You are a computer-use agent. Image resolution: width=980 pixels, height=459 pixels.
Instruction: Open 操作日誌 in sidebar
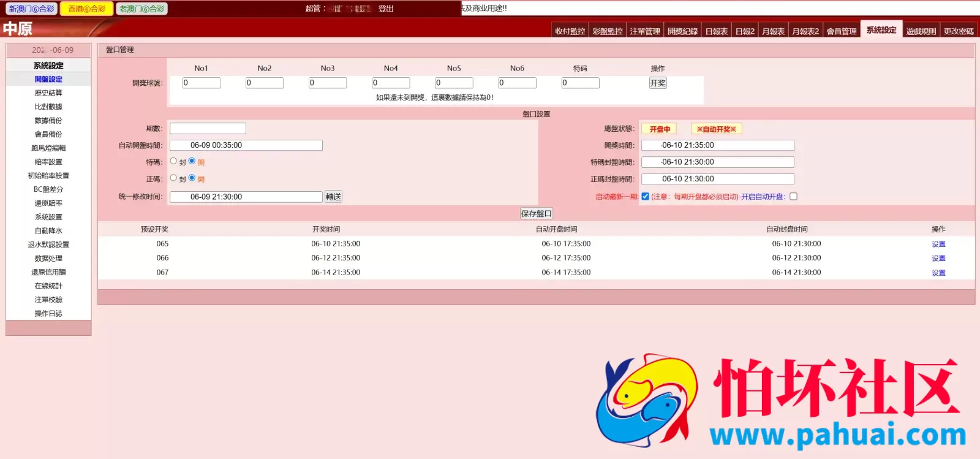click(x=48, y=314)
